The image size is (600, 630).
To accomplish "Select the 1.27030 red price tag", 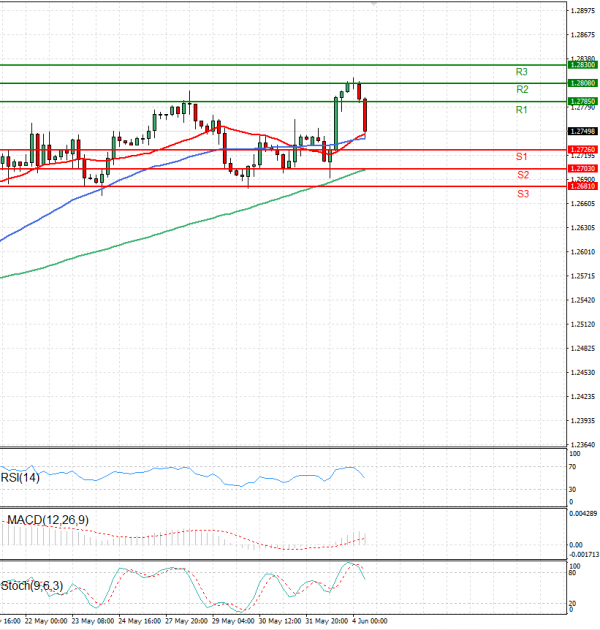I will (x=583, y=168).
